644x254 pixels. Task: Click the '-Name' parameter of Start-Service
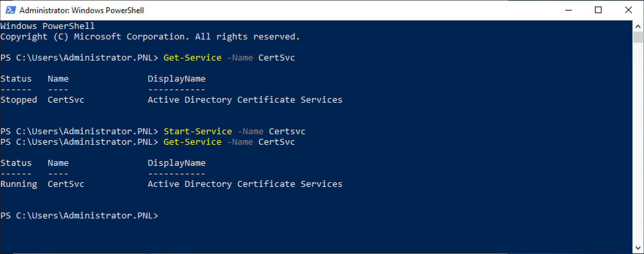pyautogui.click(x=251, y=131)
